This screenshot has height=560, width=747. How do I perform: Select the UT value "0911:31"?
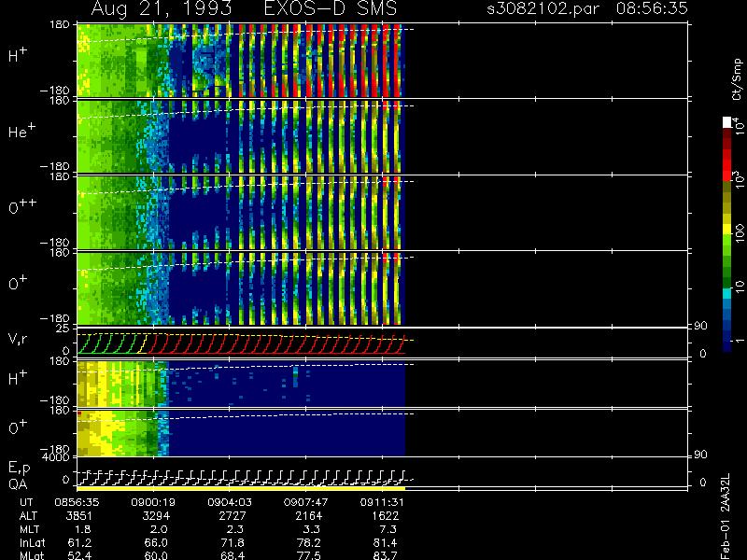pos(382,502)
